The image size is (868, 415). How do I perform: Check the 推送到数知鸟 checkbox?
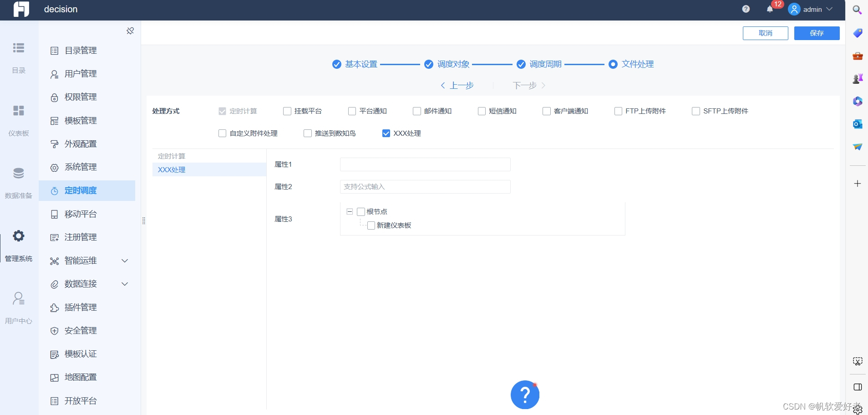coord(308,133)
